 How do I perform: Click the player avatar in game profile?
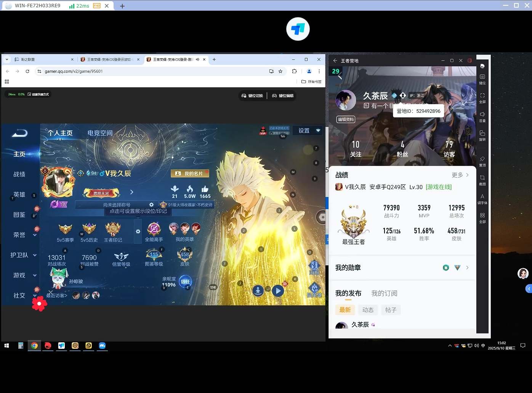(x=58, y=182)
